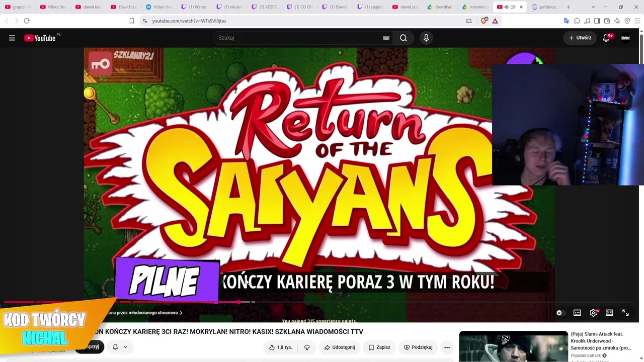
Task: Open video settings gear
Action: (594, 313)
